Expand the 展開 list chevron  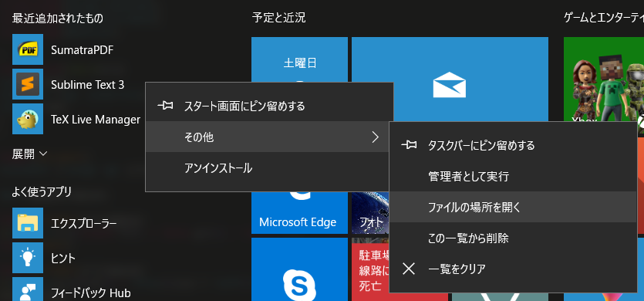tap(42, 154)
